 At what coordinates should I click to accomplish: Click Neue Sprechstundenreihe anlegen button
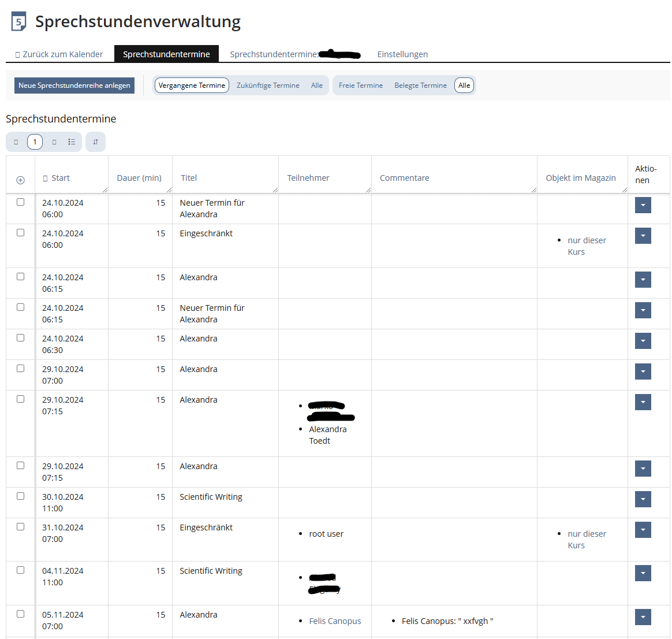(x=74, y=86)
